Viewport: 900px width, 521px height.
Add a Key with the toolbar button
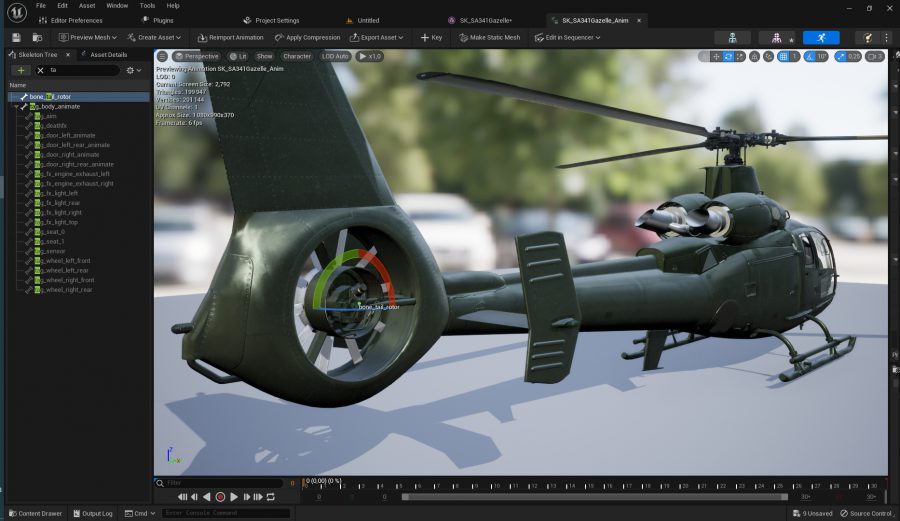[x=430, y=37]
